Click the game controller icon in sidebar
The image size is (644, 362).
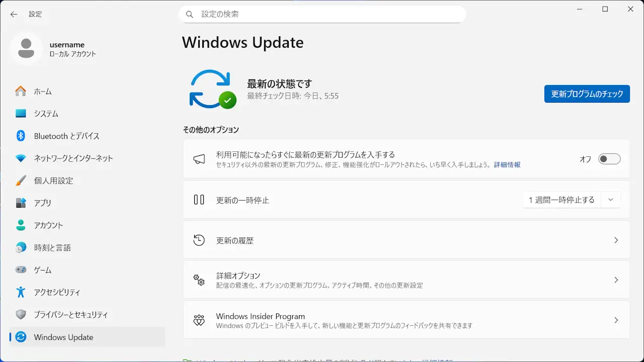click(21, 270)
